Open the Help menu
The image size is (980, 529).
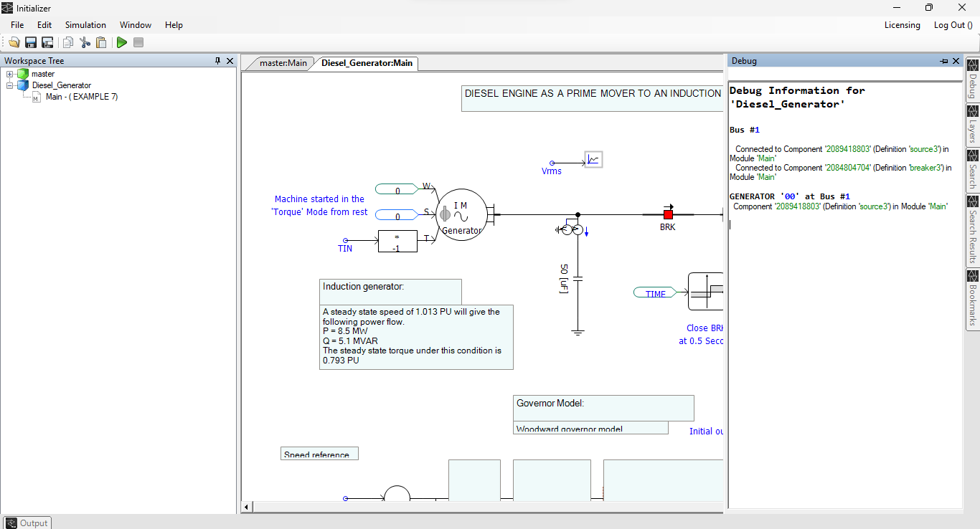click(174, 25)
